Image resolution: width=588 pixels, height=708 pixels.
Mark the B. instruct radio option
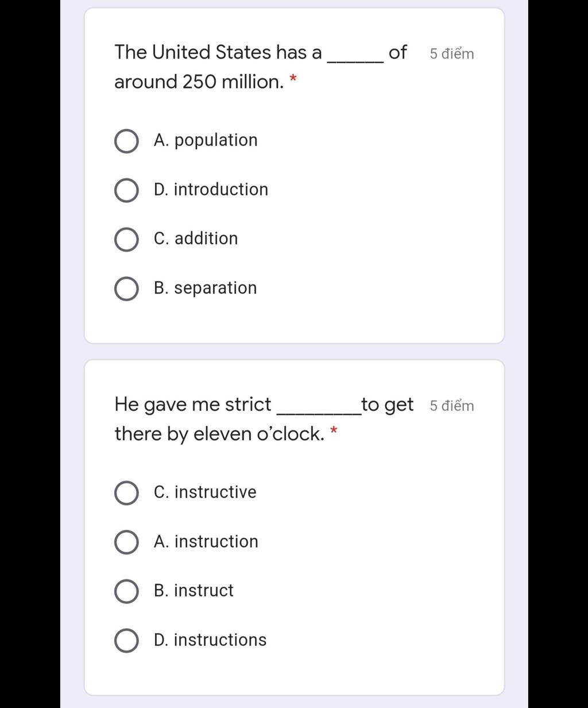tap(126, 591)
